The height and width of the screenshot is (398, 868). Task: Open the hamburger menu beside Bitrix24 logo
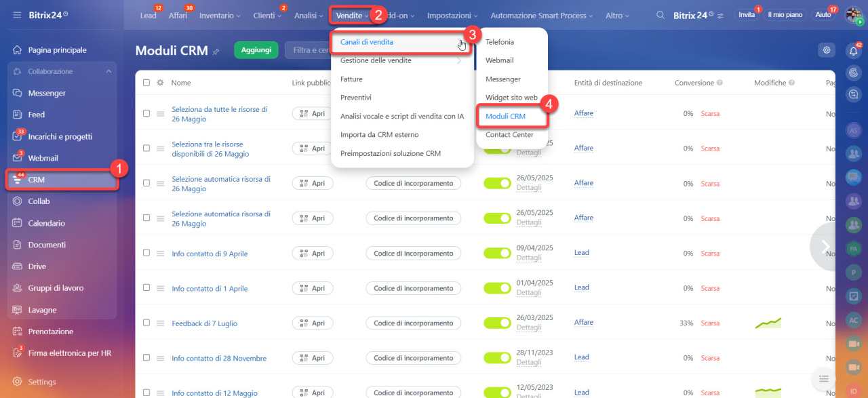(16, 14)
